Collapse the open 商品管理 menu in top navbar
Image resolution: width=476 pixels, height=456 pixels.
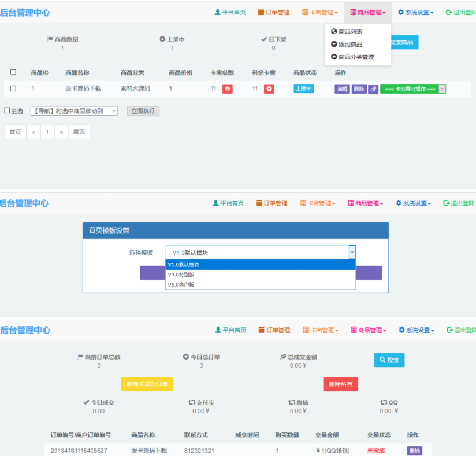point(368,12)
